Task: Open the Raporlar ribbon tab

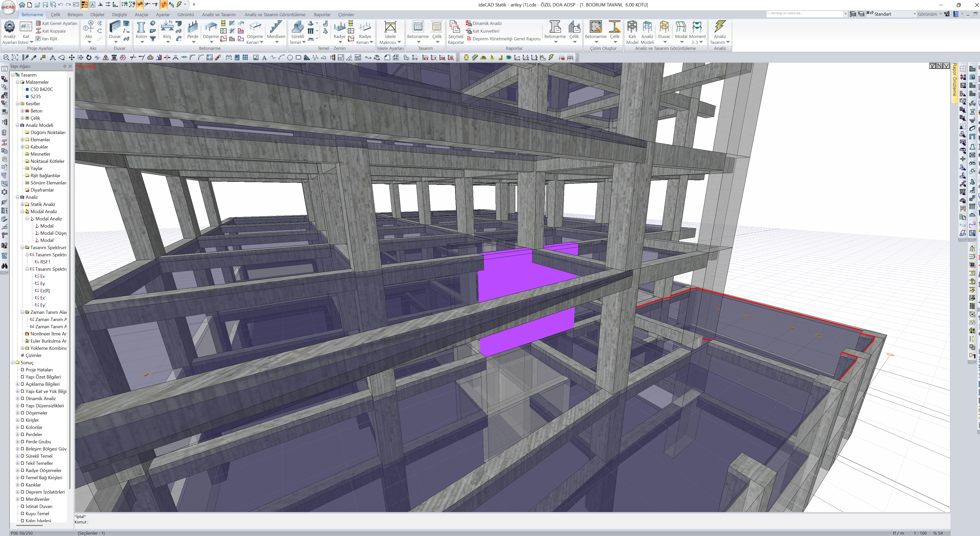Action: pos(322,14)
